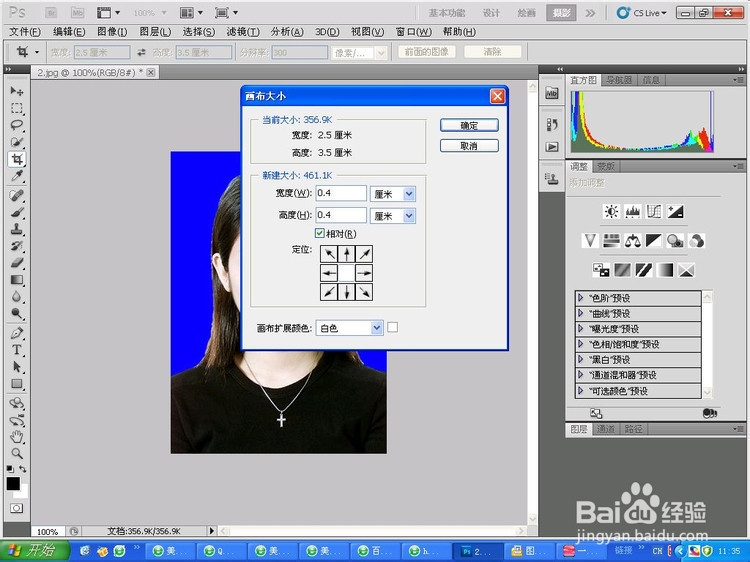This screenshot has width=750, height=562.
Task: Open 图像(I) menu
Action: (x=112, y=32)
